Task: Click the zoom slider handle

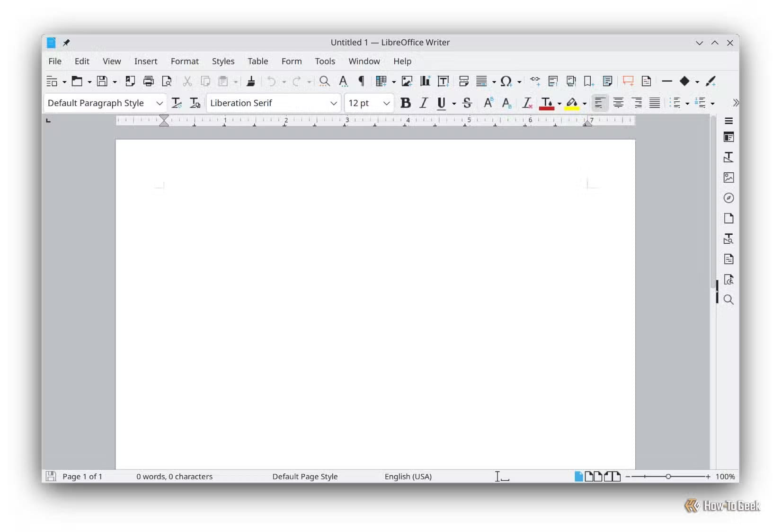Action: [668, 477]
